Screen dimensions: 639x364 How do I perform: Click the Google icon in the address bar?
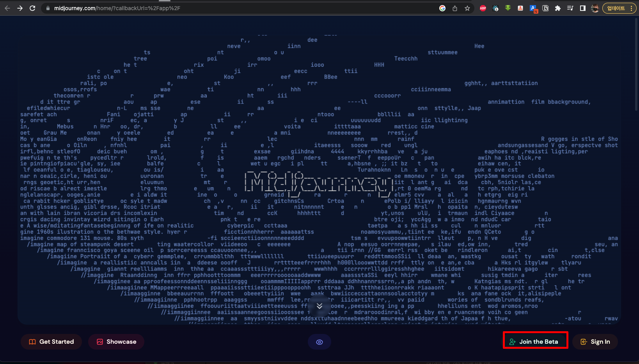point(442,8)
